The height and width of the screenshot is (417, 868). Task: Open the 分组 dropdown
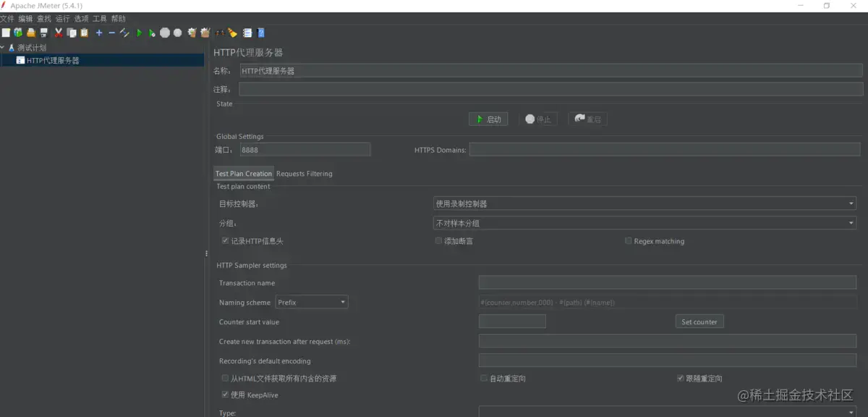(644, 223)
